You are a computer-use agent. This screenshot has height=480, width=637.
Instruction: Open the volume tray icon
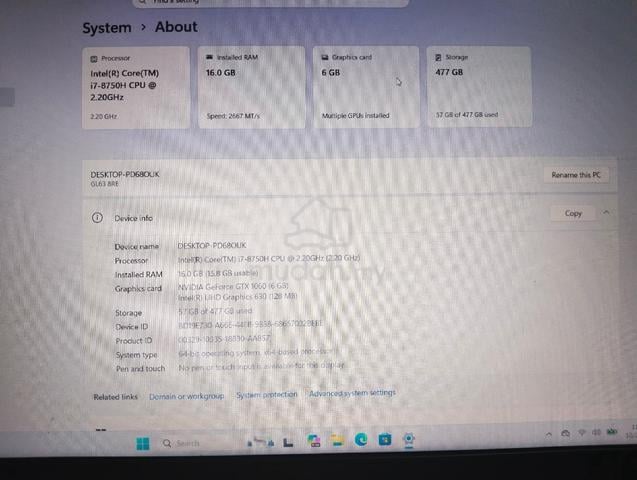[x=596, y=432]
